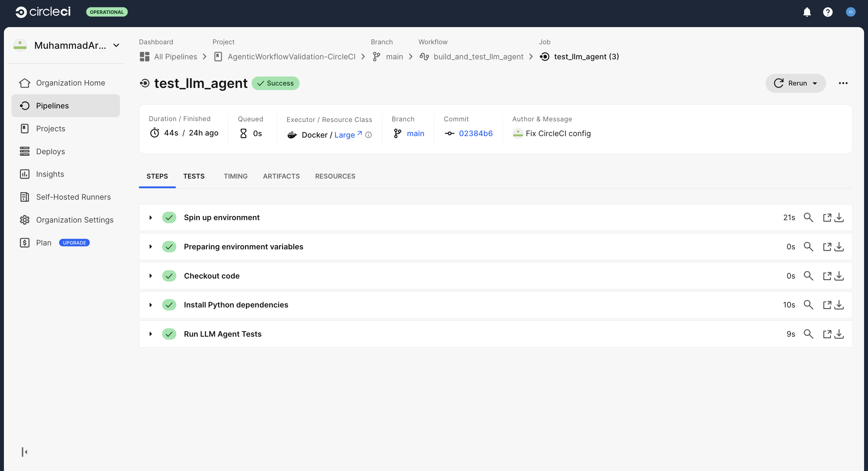Open the notifications bell
Image resolution: width=868 pixels, height=471 pixels.
(807, 12)
